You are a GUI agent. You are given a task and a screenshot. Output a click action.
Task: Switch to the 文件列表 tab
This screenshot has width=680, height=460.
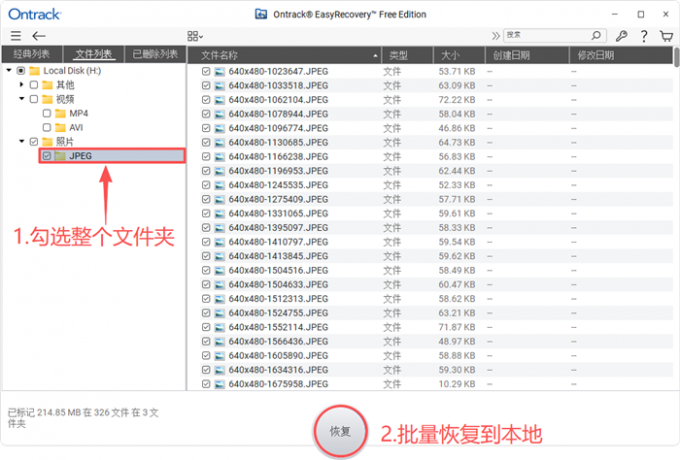(94, 54)
